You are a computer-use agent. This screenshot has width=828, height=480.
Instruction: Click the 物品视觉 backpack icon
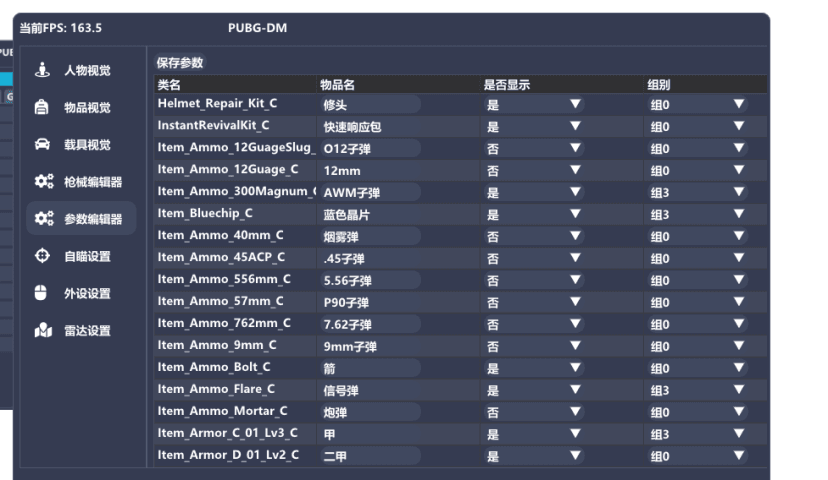(x=42, y=107)
